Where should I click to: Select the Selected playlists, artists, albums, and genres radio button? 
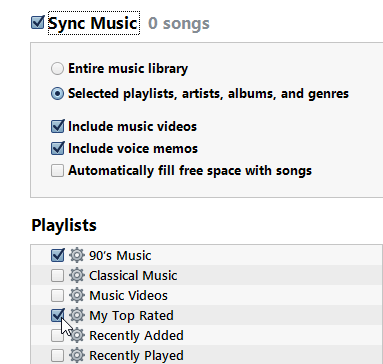(x=57, y=94)
